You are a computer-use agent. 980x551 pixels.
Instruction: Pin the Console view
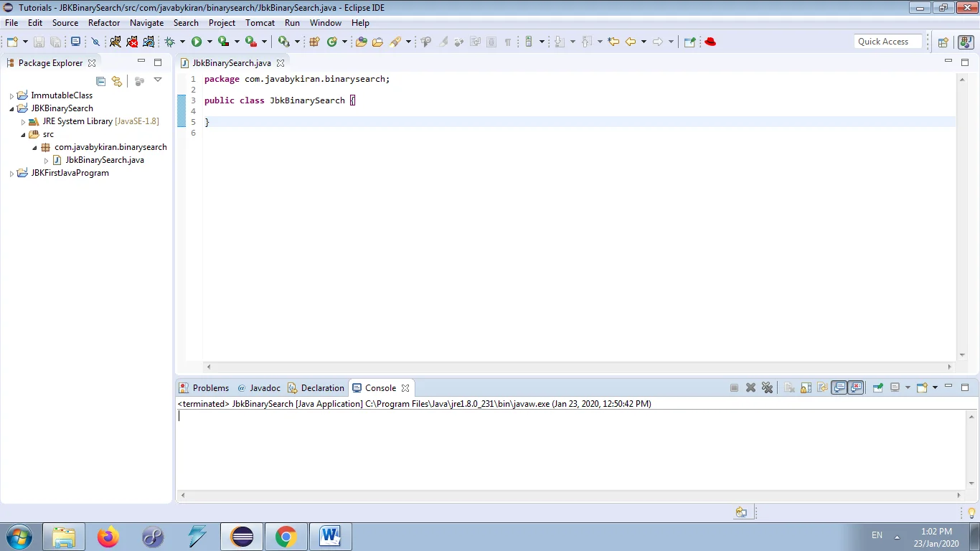pos(878,387)
